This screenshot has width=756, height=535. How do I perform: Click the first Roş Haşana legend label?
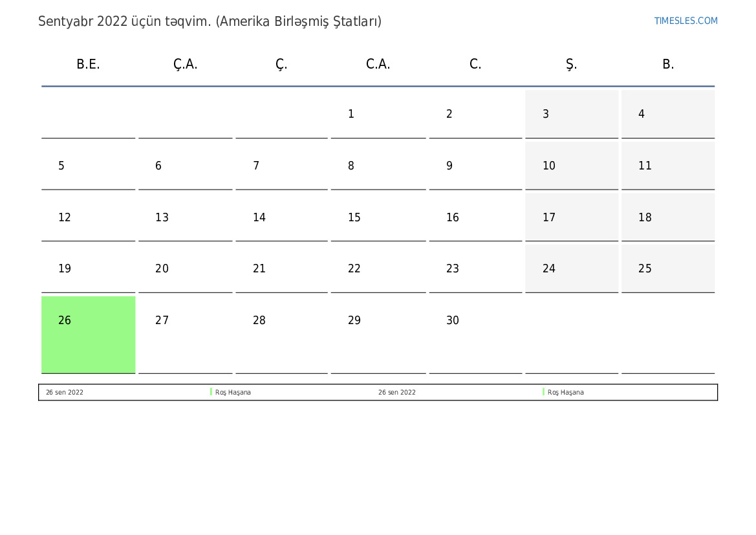click(x=233, y=392)
